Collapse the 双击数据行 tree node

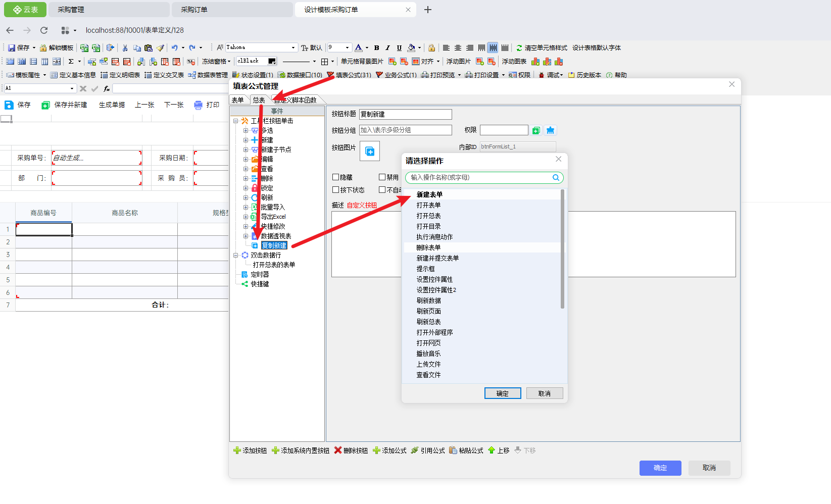pyautogui.click(x=235, y=256)
